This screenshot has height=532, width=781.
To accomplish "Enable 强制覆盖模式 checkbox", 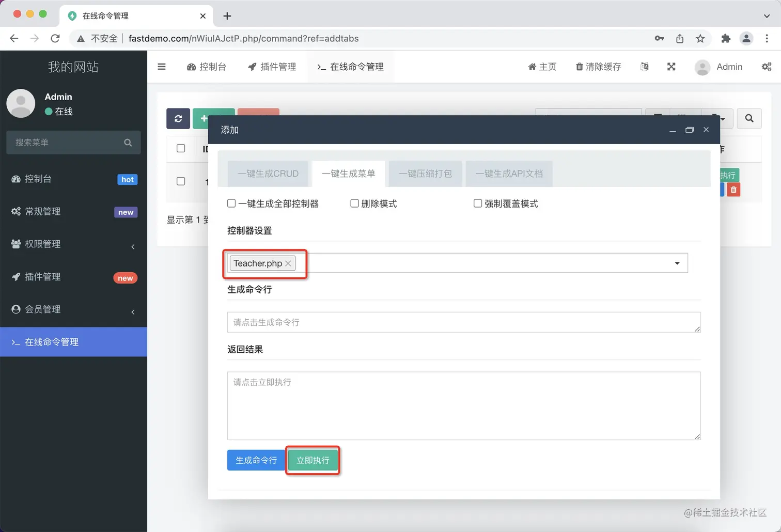I will tap(478, 204).
